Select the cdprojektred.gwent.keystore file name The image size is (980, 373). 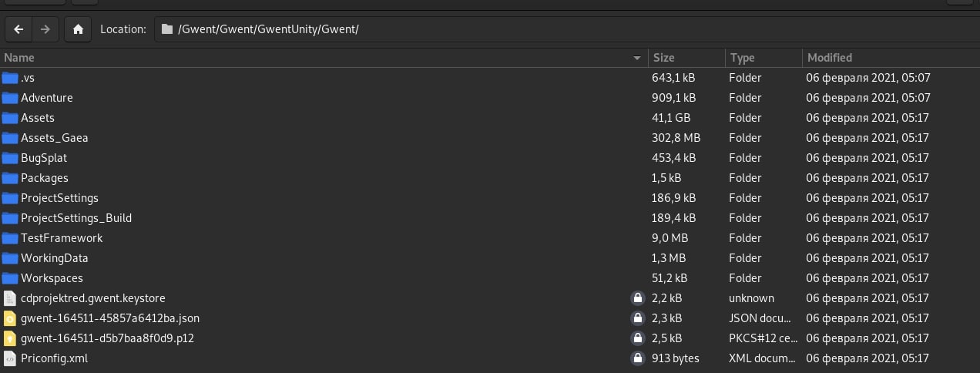(93, 298)
